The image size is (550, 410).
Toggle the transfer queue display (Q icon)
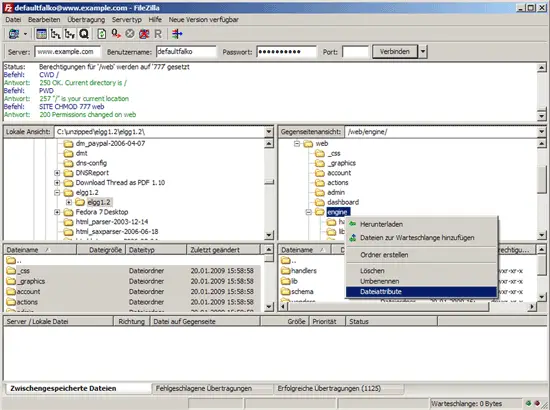[x=83, y=34]
